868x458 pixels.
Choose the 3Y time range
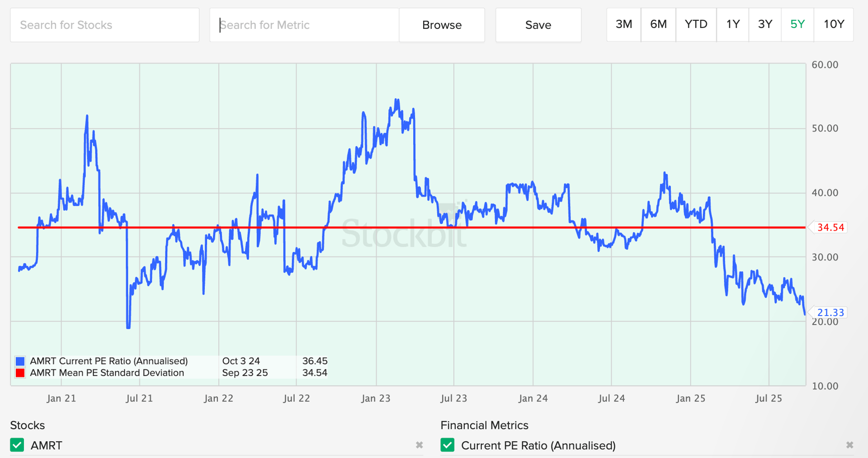coord(765,24)
